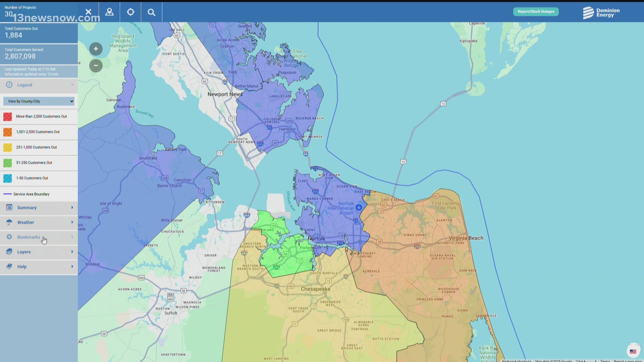
Task: Open the Help menu item
Action: (x=22, y=266)
